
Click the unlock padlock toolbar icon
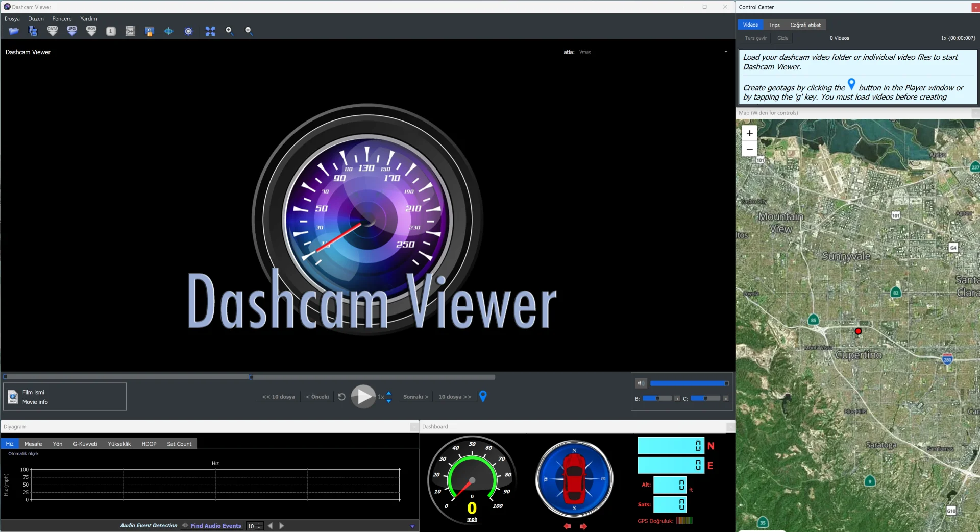(x=150, y=31)
